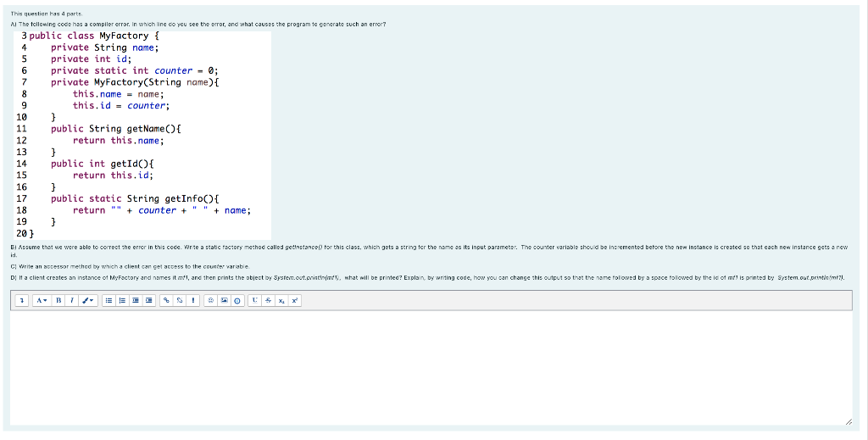The width and height of the screenshot is (868, 440).
Task: Click the 'this.id = counter;' code line
Action: pos(121,106)
